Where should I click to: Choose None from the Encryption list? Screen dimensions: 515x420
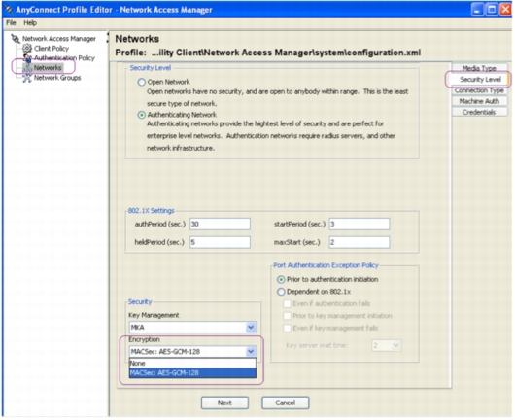[x=192, y=364]
